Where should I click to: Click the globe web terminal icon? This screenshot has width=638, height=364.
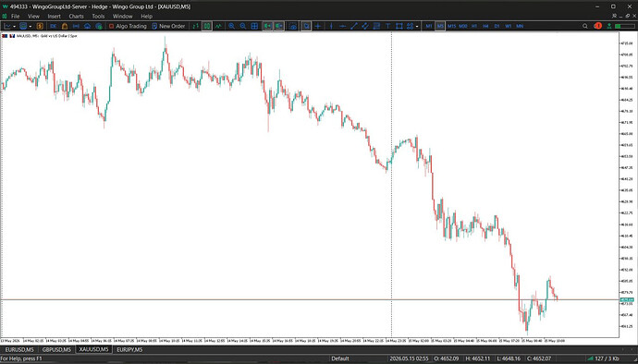coord(99,26)
